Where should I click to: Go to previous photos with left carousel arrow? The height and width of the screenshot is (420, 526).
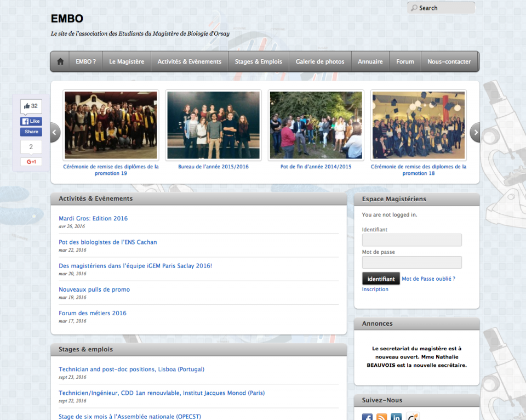coord(55,132)
